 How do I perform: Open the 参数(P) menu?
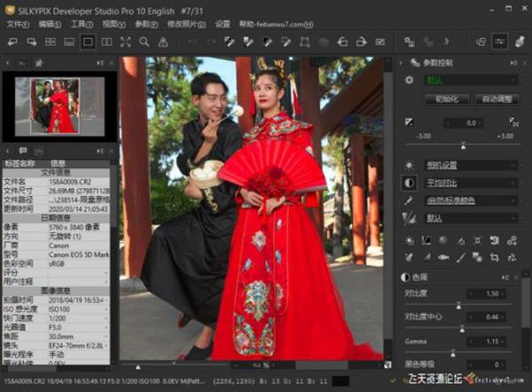coord(145,24)
